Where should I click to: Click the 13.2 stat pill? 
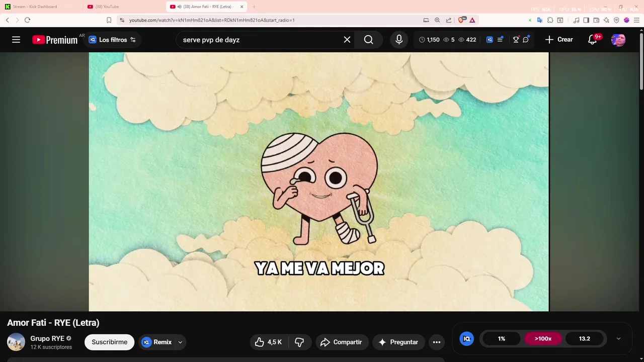(584, 339)
